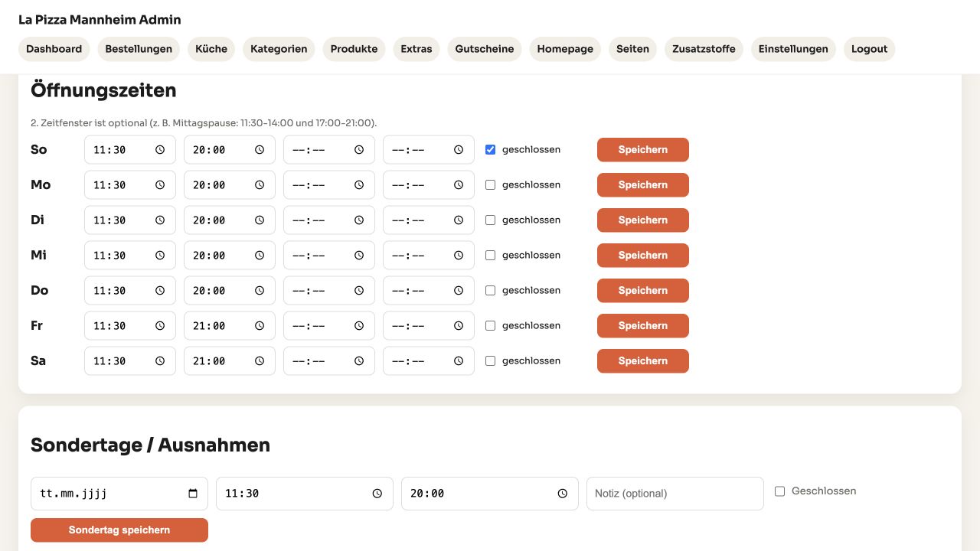The width and height of the screenshot is (980, 551).
Task: Click clock icon in Sondertage 20:00 field
Action: [x=563, y=494]
